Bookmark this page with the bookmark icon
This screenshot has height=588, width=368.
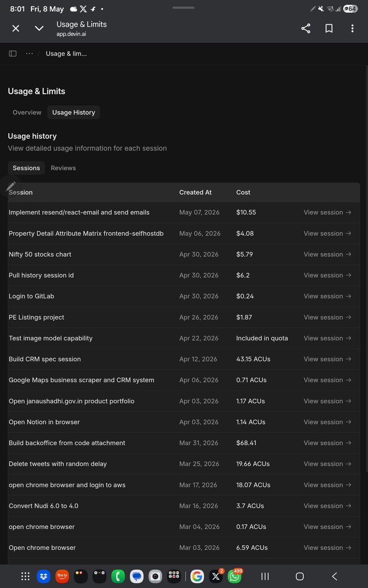[329, 28]
